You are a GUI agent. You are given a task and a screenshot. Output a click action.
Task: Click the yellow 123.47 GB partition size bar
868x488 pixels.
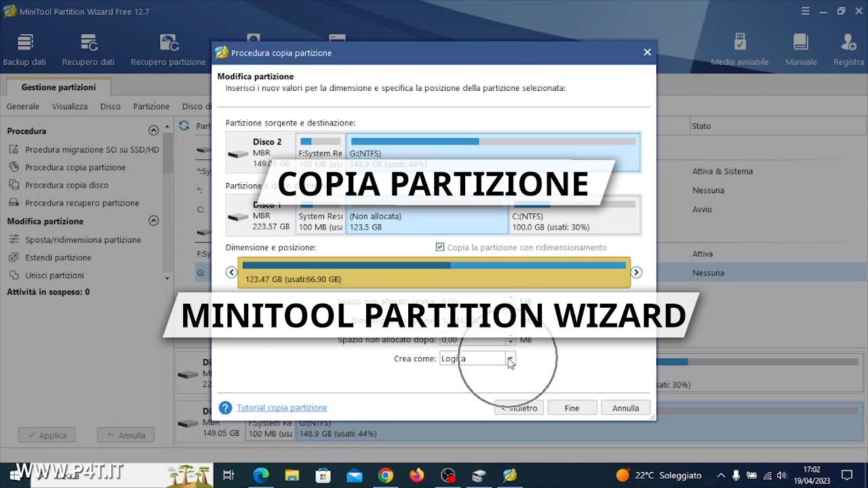pos(434,272)
